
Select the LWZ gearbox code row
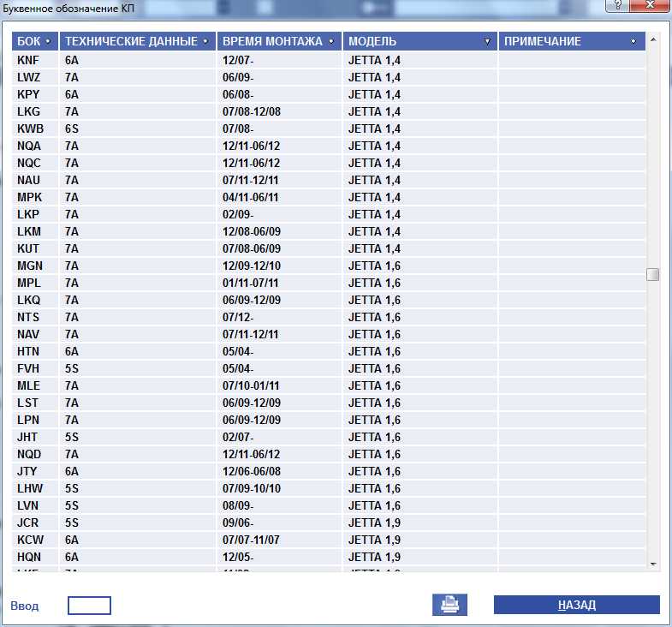click(29, 78)
